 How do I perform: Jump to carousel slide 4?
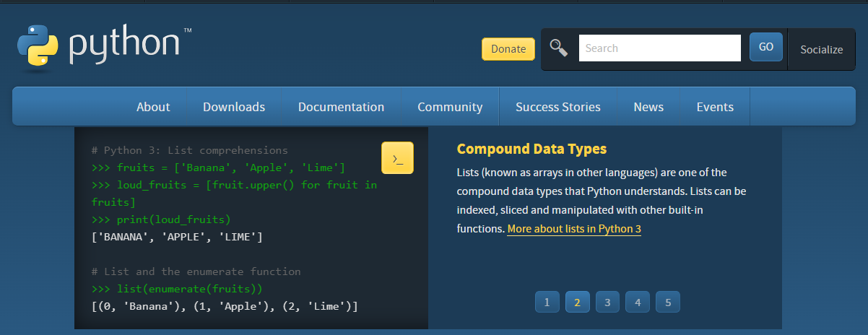click(x=638, y=303)
